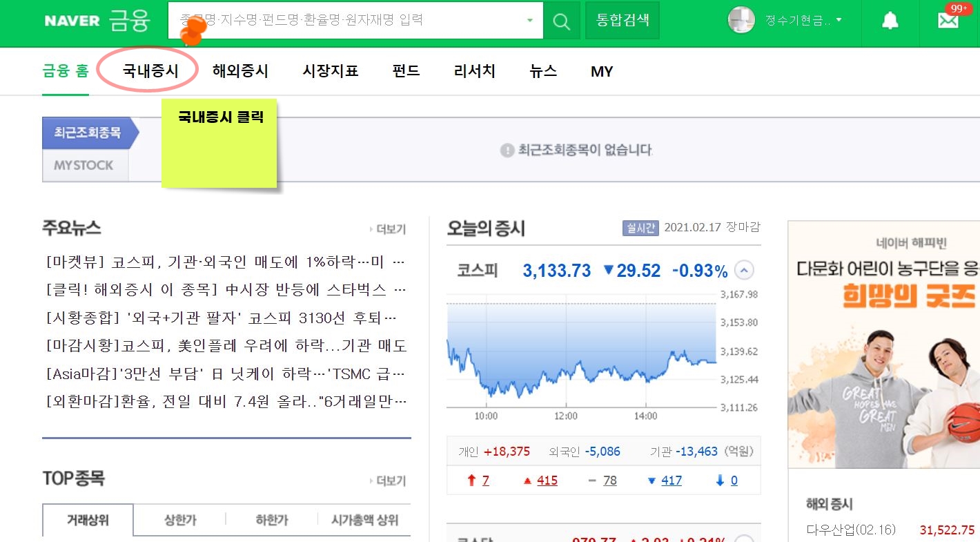980x542 pixels.
Task: Select the 시가총액 상위 tab
Action: tap(364, 520)
